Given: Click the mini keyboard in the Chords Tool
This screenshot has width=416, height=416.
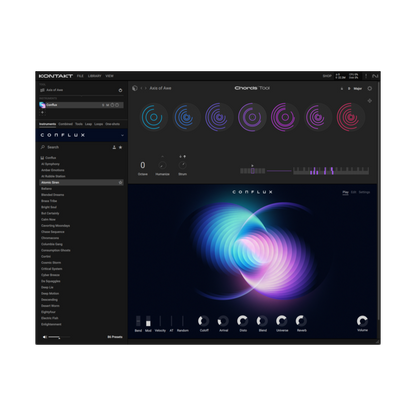Looking at the screenshot, I should [331, 171].
